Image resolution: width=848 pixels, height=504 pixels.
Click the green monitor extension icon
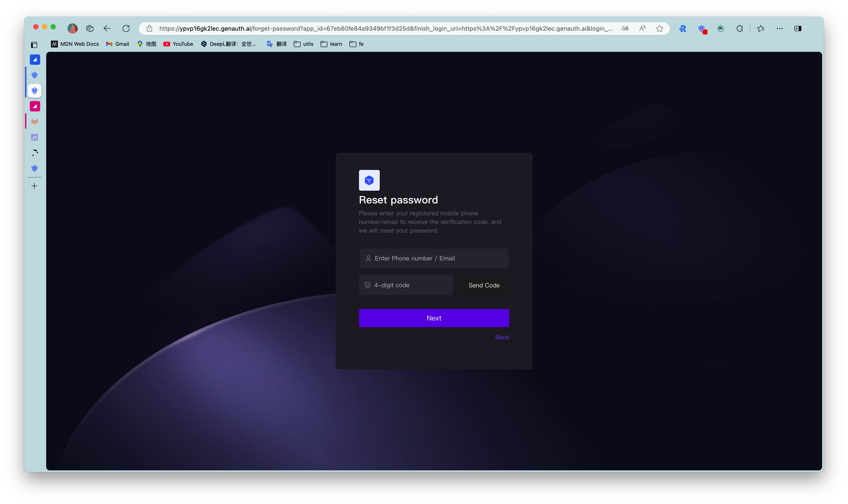720,29
